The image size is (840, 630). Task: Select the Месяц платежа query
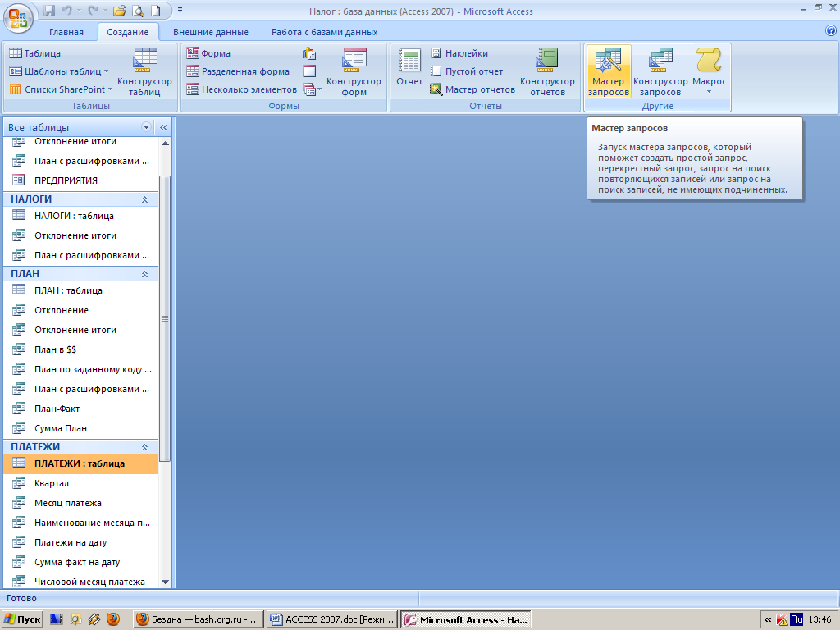[x=81, y=503]
